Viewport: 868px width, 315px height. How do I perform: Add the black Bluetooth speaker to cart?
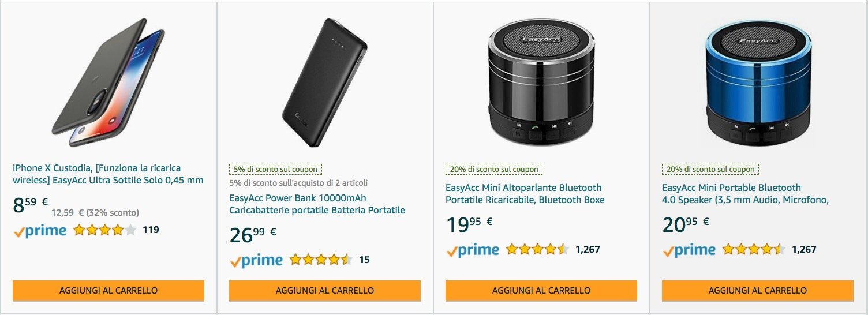pos(541,290)
